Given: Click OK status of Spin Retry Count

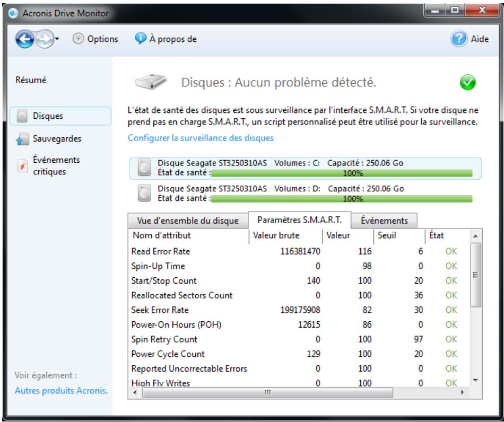Looking at the screenshot, I should 451,339.
